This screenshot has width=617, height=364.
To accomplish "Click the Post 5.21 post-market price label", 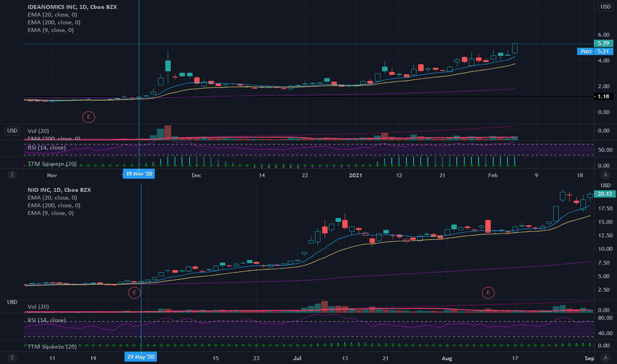I will click(x=595, y=51).
